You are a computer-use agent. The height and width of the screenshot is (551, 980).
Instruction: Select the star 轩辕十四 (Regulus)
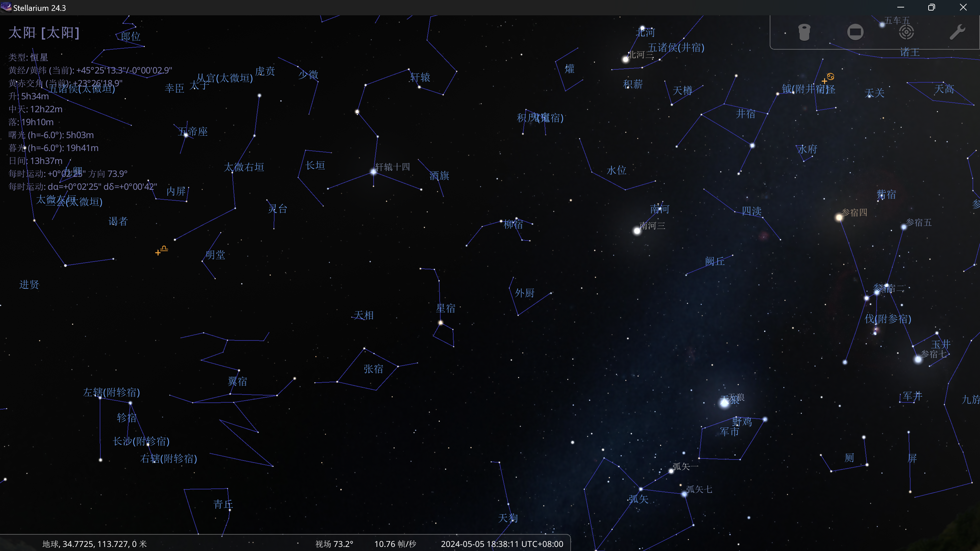point(374,172)
